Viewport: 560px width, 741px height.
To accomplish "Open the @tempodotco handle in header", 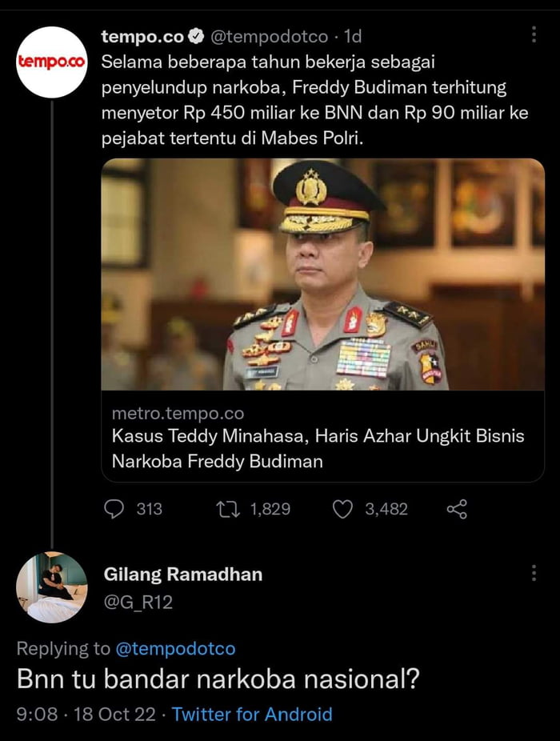I will pos(269,37).
